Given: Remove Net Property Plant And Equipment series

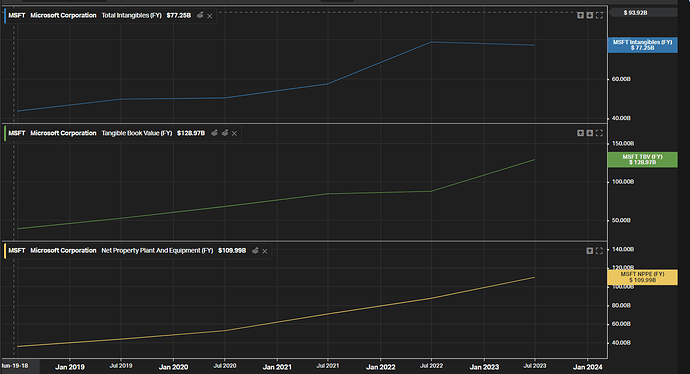Looking at the screenshot, I should pos(265,251).
